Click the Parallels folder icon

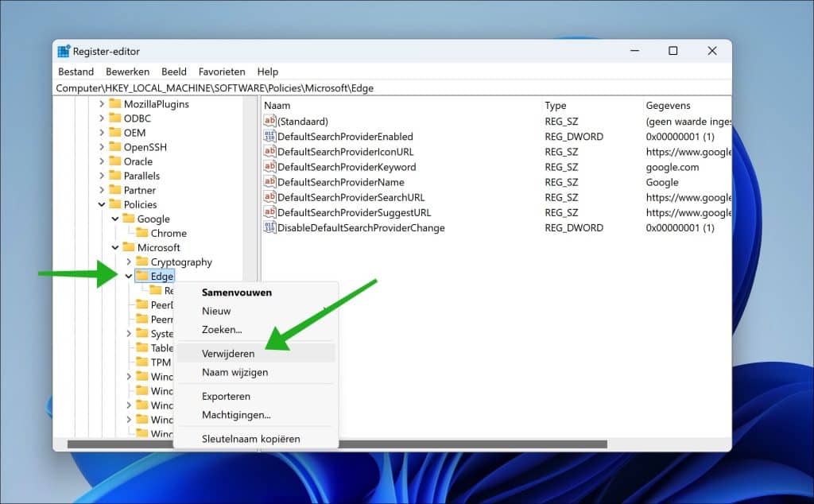115,176
